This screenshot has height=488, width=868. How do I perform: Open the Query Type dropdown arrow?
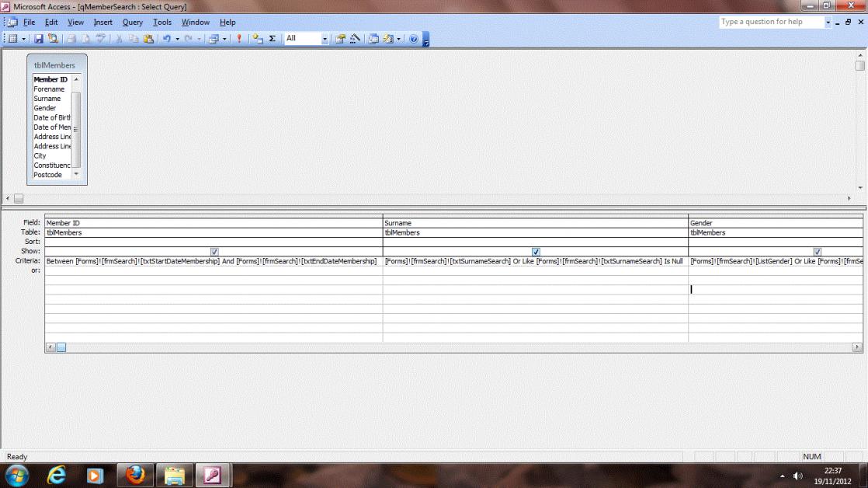click(x=224, y=39)
